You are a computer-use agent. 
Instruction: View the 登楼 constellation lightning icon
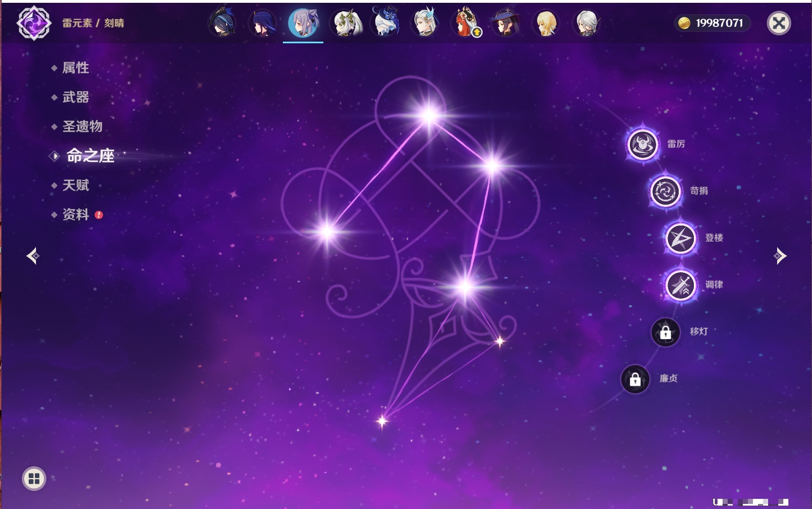pyautogui.click(x=680, y=238)
